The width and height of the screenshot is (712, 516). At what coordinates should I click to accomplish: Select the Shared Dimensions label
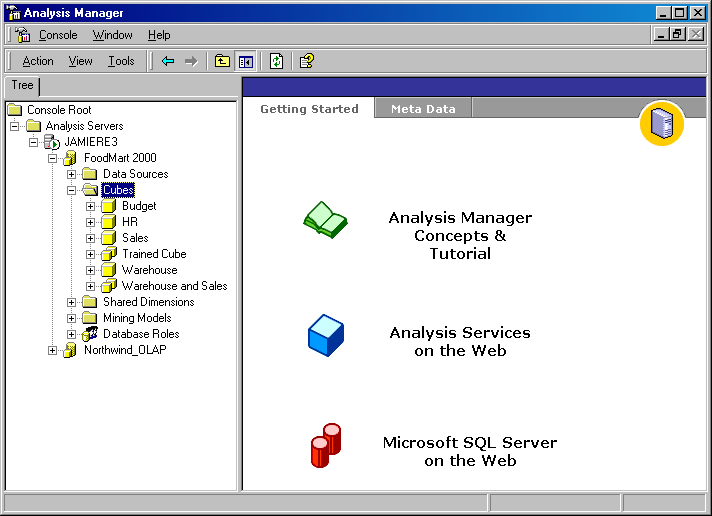pyautogui.click(x=148, y=302)
